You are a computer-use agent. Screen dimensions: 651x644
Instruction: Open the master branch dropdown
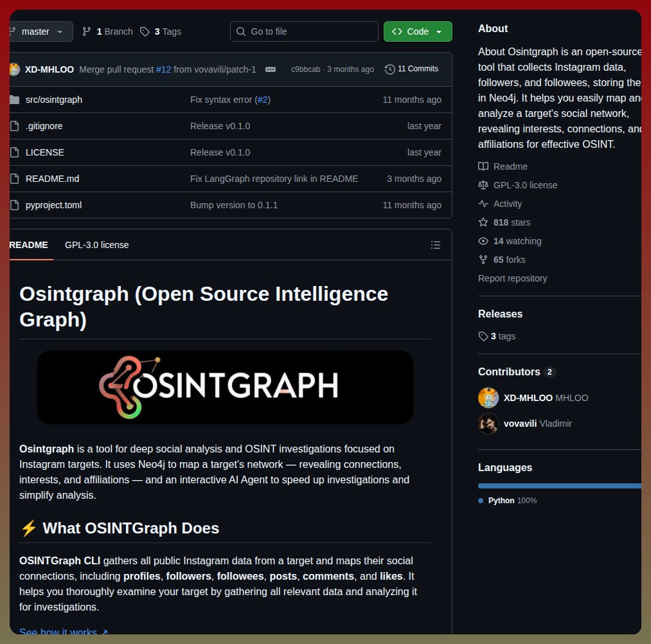point(40,31)
